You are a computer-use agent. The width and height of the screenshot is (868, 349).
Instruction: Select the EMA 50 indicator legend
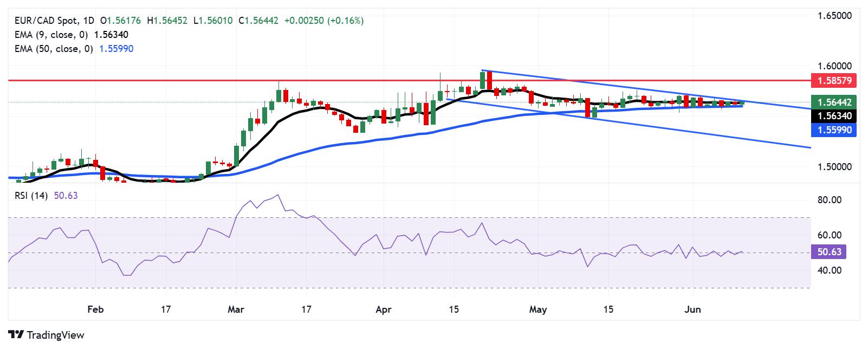point(74,49)
